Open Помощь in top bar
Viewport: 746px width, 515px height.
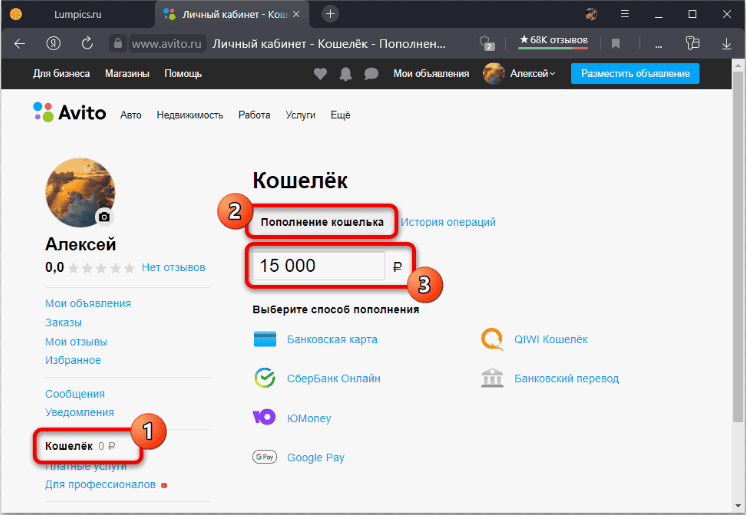[x=183, y=74]
